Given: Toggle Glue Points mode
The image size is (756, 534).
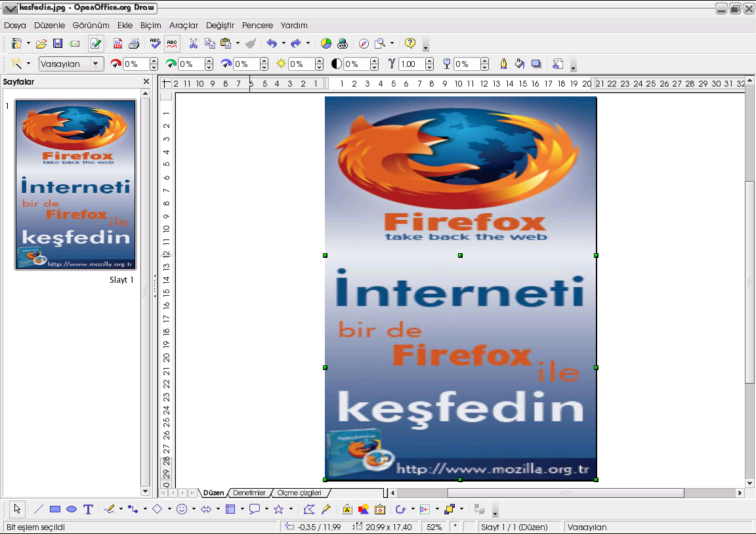Looking at the screenshot, I should [325, 509].
